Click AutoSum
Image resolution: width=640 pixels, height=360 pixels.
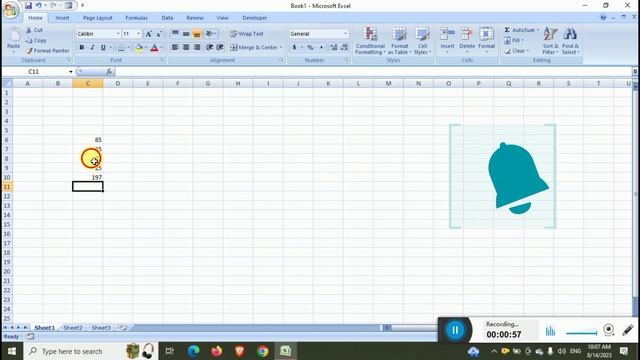click(x=521, y=30)
